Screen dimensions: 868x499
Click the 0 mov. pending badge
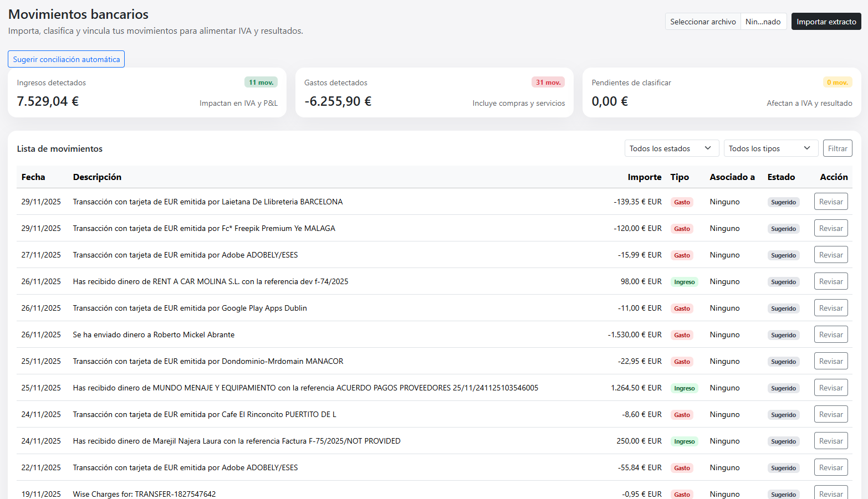pyautogui.click(x=837, y=83)
